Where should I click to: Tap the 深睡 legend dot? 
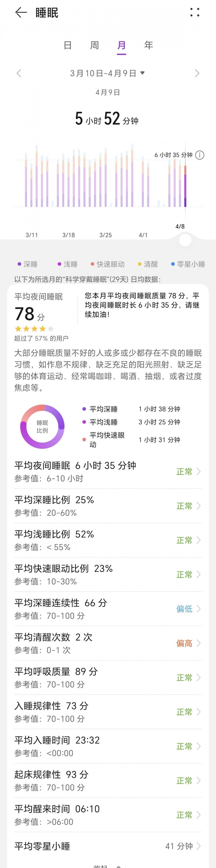tap(20, 264)
